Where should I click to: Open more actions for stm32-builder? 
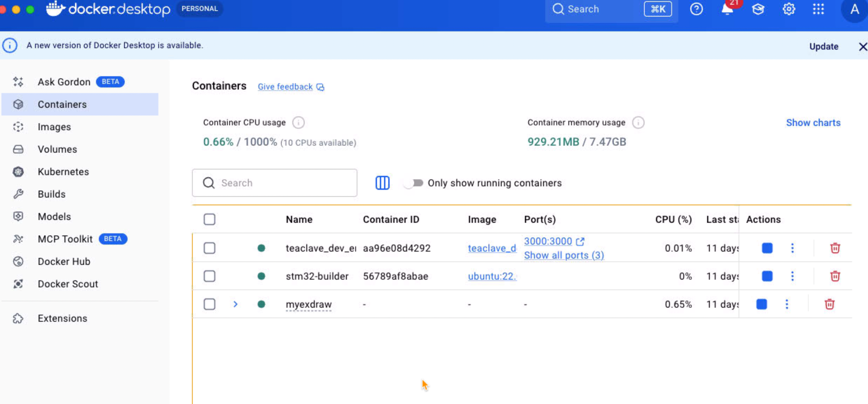click(x=792, y=276)
